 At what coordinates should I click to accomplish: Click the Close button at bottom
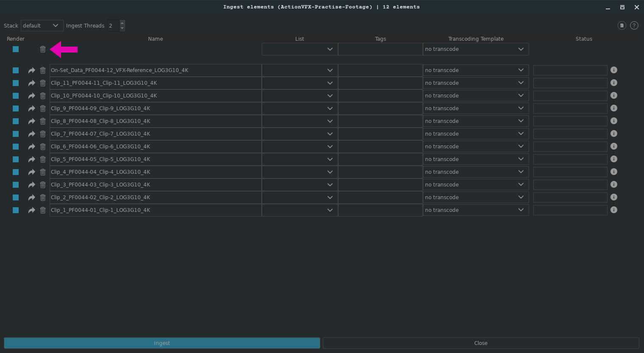tap(481, 343)
